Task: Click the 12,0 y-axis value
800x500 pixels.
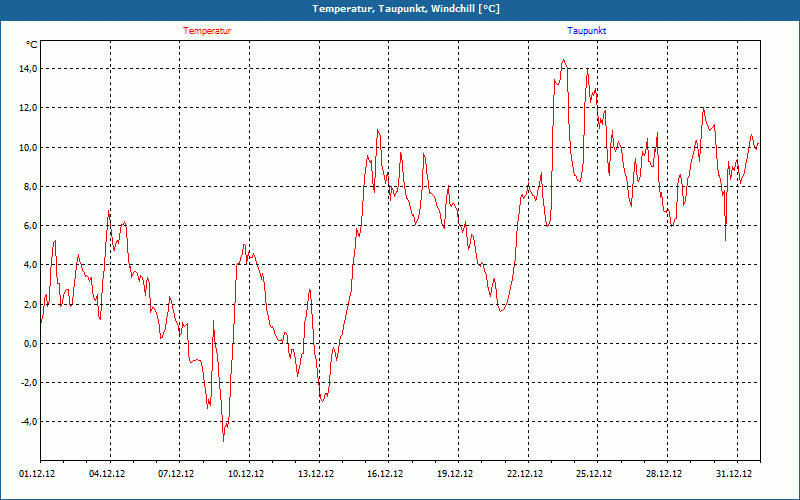Action: 29,108
